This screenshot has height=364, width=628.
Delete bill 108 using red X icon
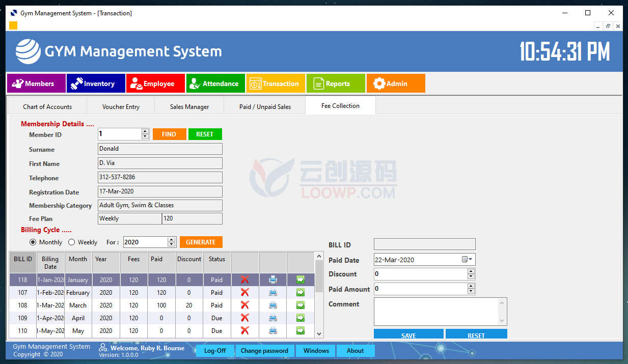coord(245,305)
